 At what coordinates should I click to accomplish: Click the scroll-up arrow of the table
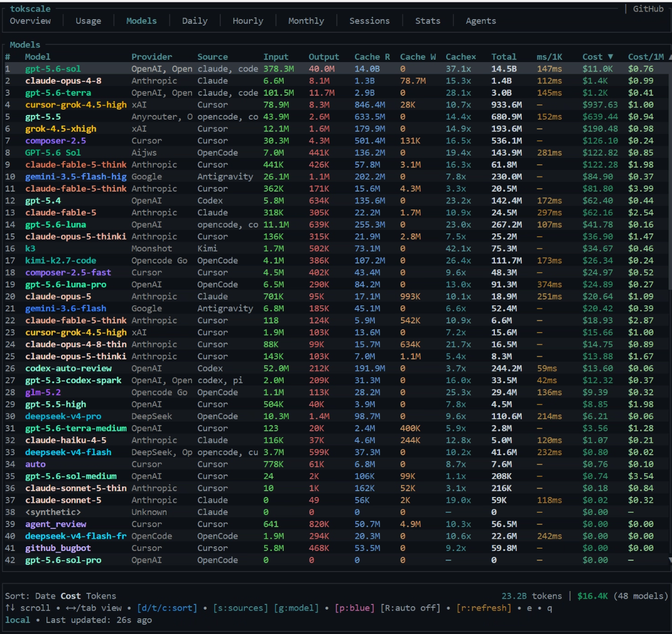tap(670, 57)
